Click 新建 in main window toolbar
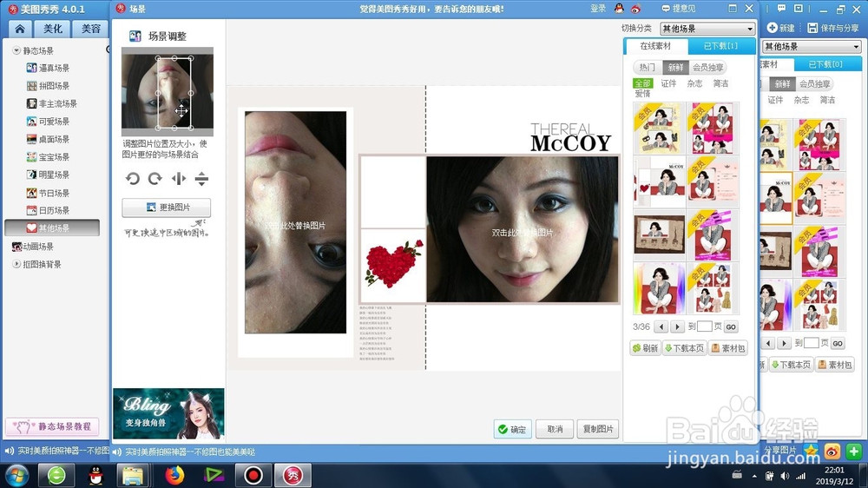The image size is (868, 488). [x=781, y=28]
